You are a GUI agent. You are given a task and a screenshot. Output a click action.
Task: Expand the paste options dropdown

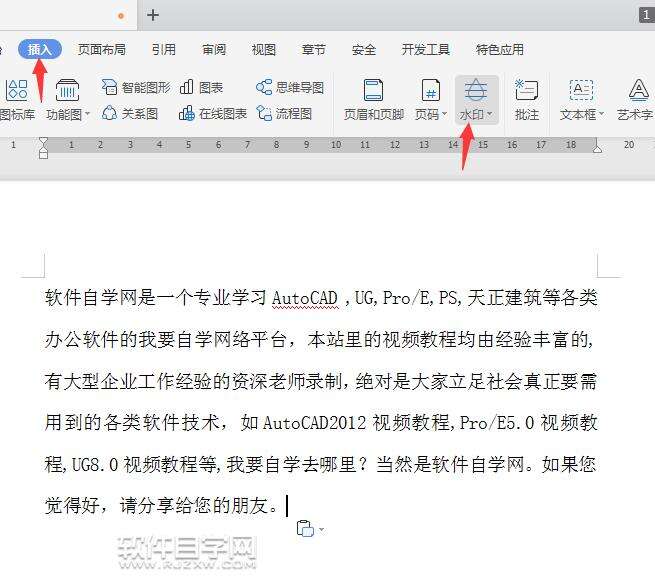pyautogui.click(x=321, y=529)
